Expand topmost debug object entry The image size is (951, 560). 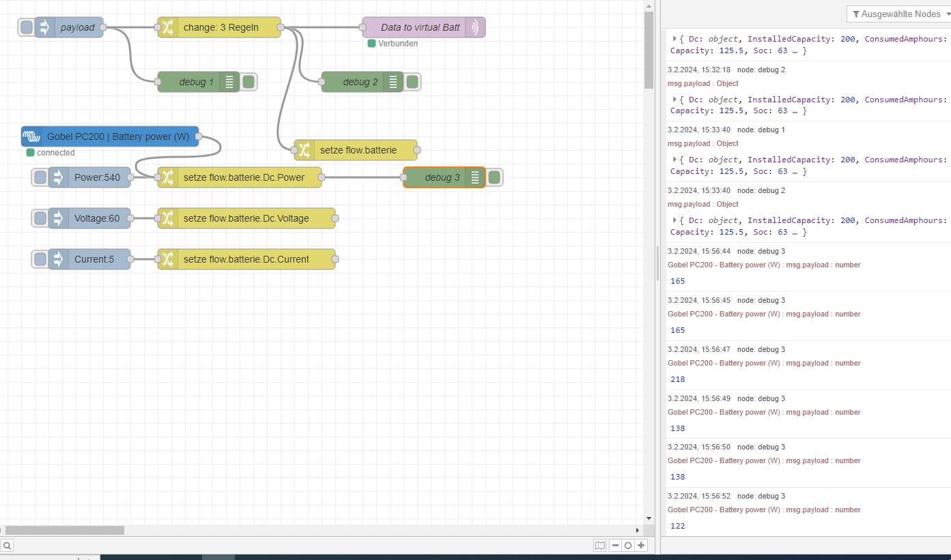click(675, 39)
